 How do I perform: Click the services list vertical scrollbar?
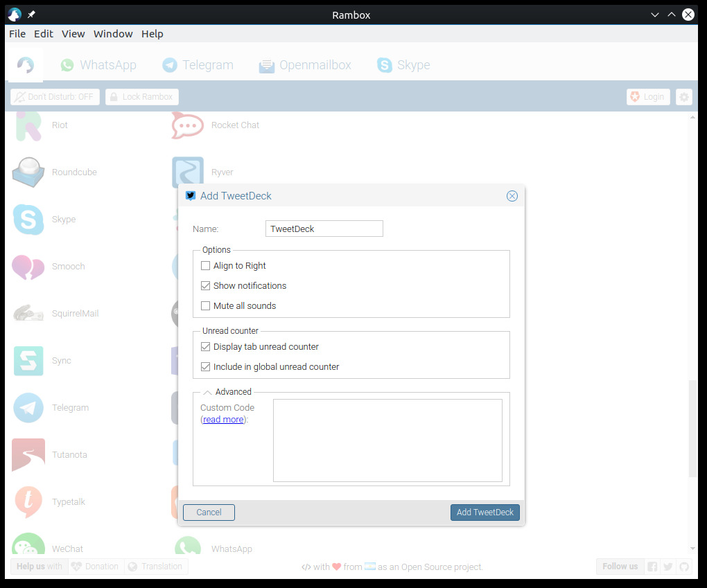692,429
